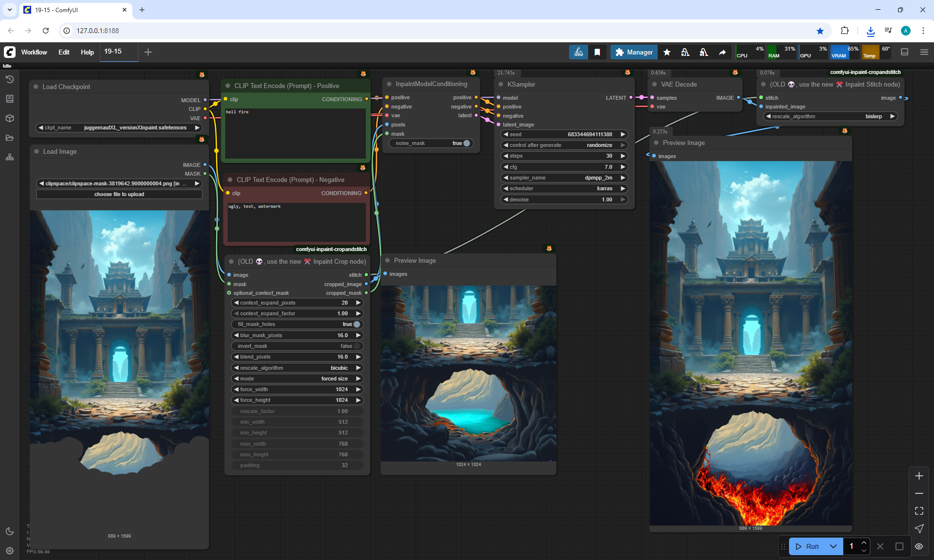This screenshot has width=934, height=560.
Task: Expand Run button options chevron
Action: (833, 546)
